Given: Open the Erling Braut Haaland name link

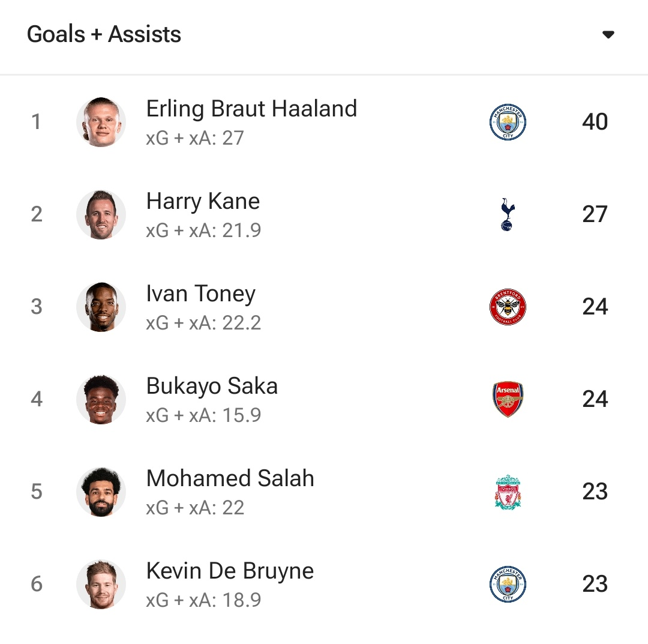Looking at the screenshot, I should click(x=251, y=109).
